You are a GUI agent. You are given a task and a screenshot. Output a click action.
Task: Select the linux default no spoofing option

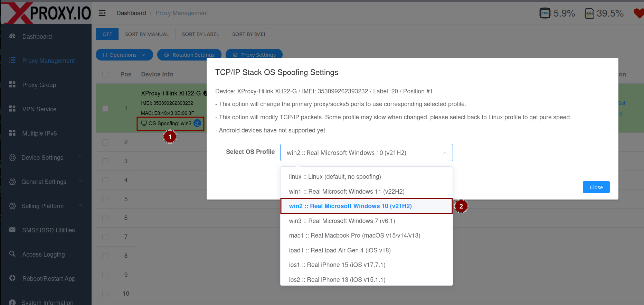[x=366, y=177]
